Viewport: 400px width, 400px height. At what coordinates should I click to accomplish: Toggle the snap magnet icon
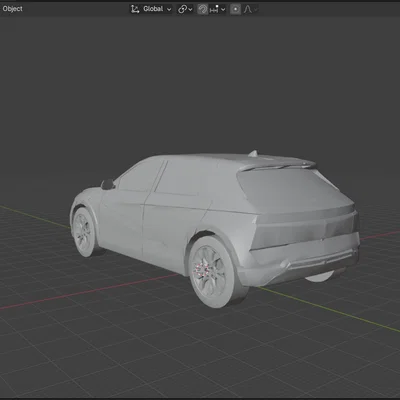coord(203,9)
